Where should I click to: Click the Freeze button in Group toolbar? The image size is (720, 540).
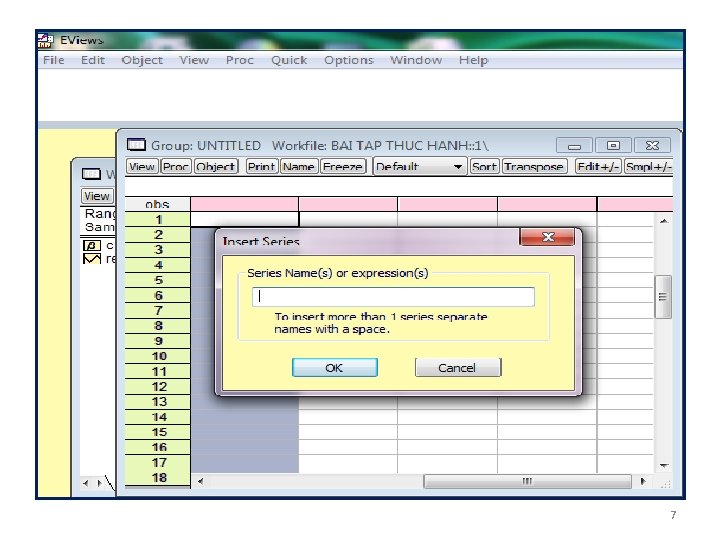(343, 166)
